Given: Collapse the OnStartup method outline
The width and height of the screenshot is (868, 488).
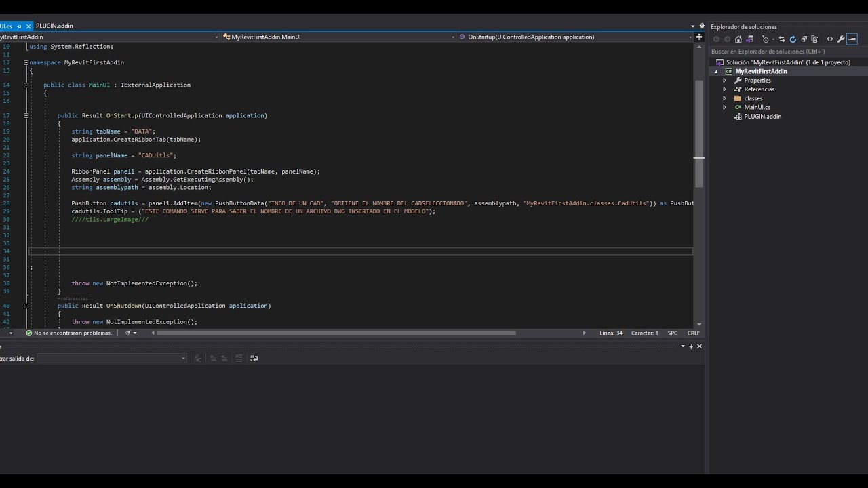Looking at the screenshot, I should point(26,116).
